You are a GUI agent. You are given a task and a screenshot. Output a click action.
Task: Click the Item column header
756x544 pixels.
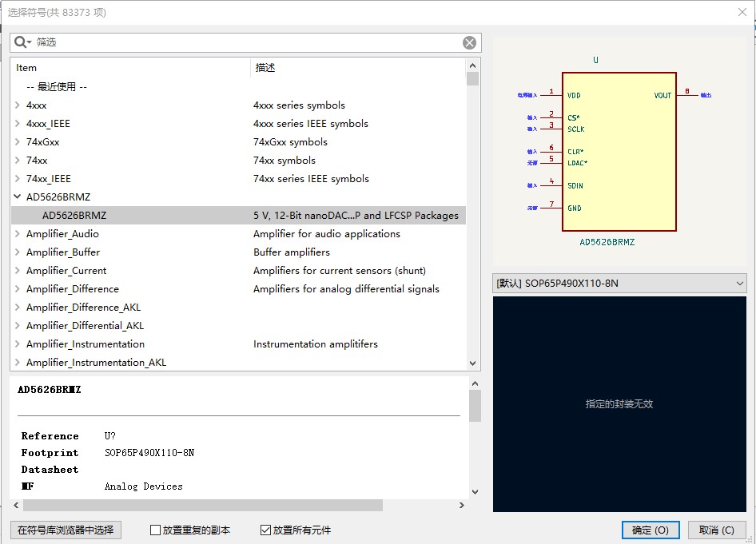130,68
